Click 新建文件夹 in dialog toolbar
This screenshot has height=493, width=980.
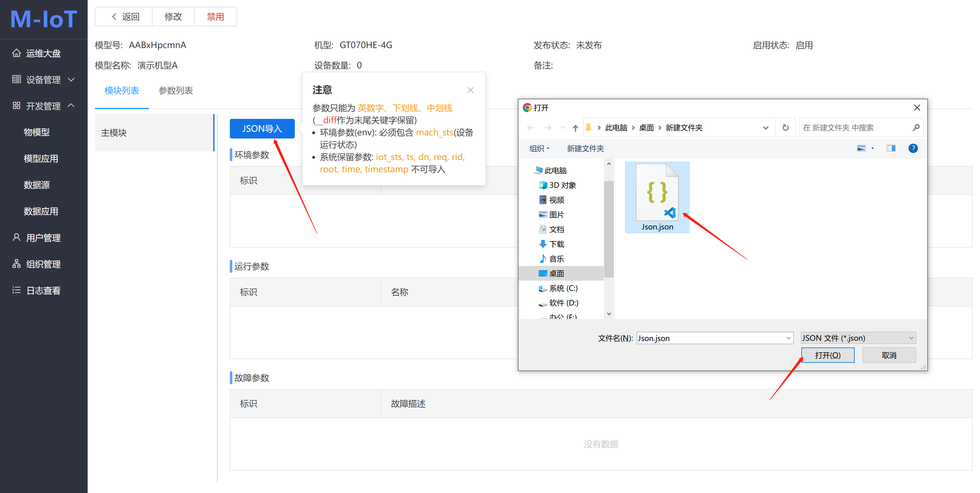click(x=585, y=149)
